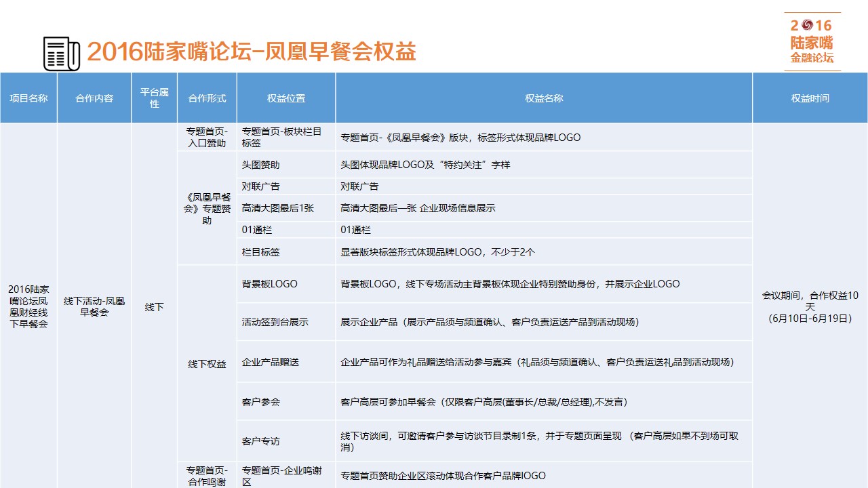
Task: Click the 线下活动-凤凰早餐会 cell
Action: (94, 306)
